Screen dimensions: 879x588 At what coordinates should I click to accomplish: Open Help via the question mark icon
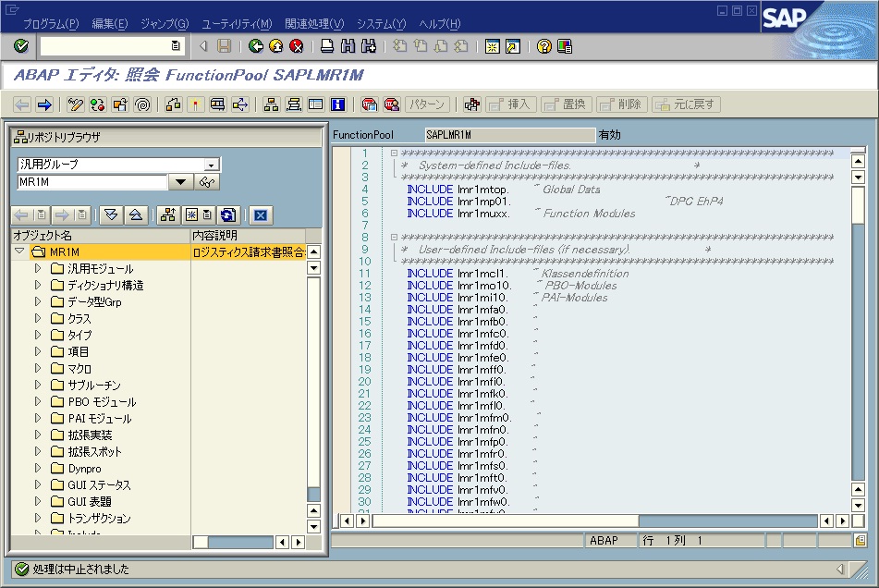(544, 46)
